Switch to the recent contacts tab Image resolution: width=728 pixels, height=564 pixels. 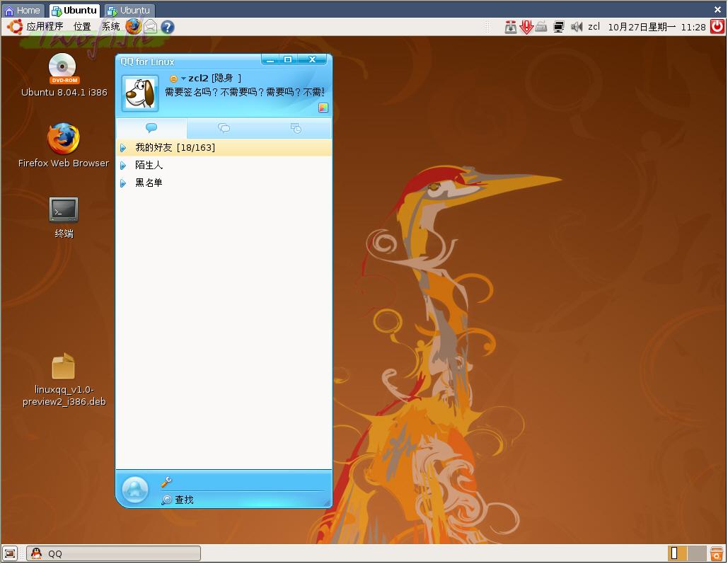pyautogui.click(x=296, y=128)
